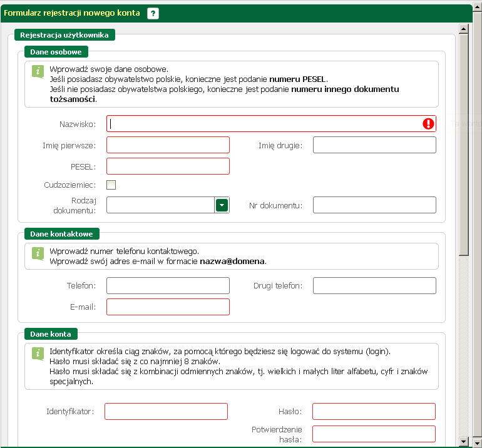Click the Potwierdzenie hasła field

pyautogui.click(x=374, y=434)
